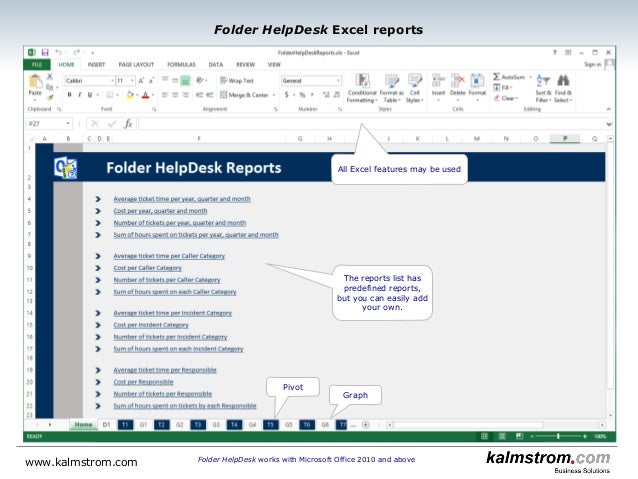The width and height of the screenshot is (638, 479).
Task: Toggle Italic formatting
Action: pos(80,95)
